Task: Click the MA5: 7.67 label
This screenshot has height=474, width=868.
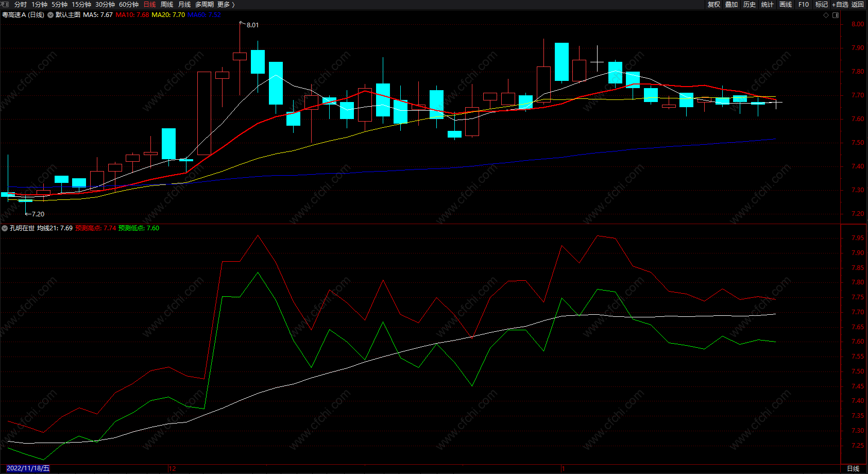Action: tap(98, 15)
